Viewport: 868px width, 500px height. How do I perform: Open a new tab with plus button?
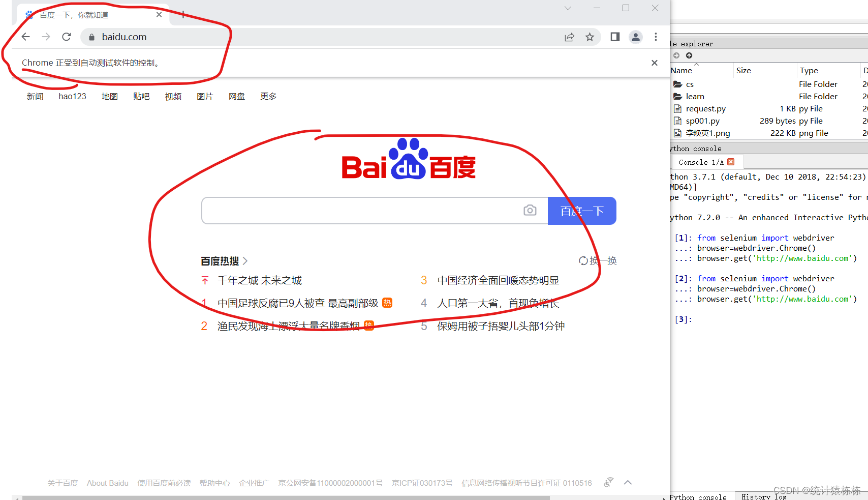point(183,15)
